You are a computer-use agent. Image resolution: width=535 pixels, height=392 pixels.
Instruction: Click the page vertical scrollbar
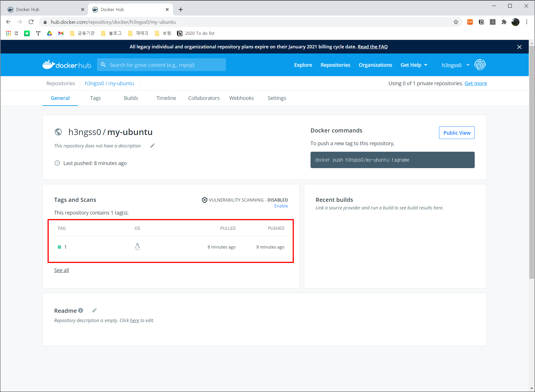pos(532,162)
